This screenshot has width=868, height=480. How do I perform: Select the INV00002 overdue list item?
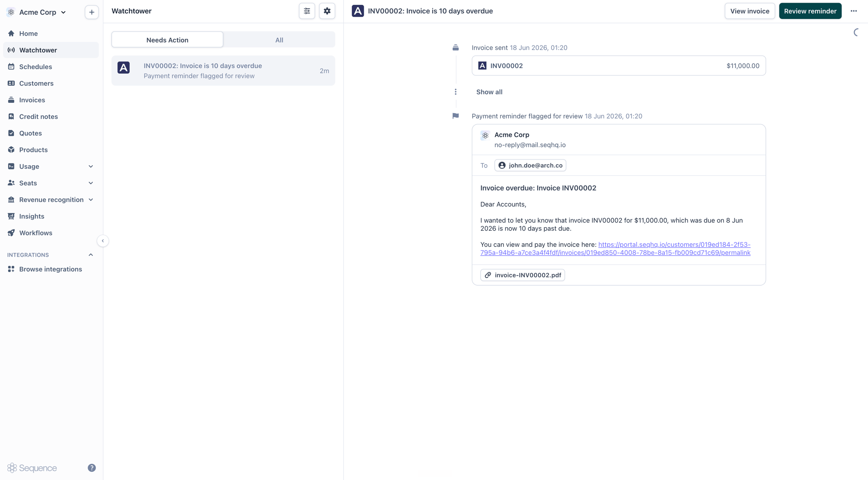point(223,71)
